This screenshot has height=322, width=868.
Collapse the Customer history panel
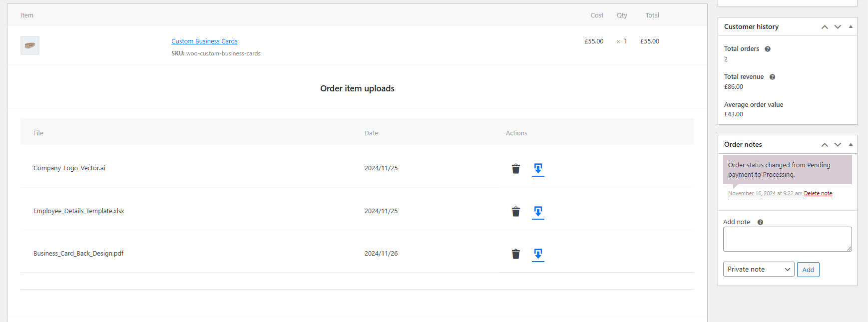coord(851,27)
